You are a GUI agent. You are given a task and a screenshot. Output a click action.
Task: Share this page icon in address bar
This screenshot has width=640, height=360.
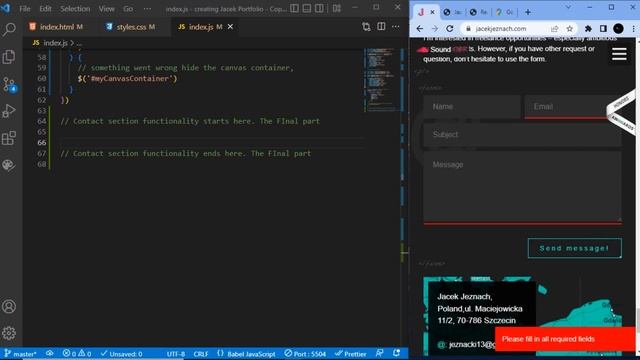point(554,29)
